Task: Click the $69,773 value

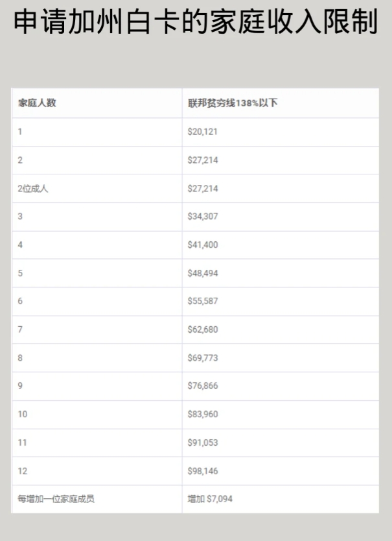Action: coord(202,358)
